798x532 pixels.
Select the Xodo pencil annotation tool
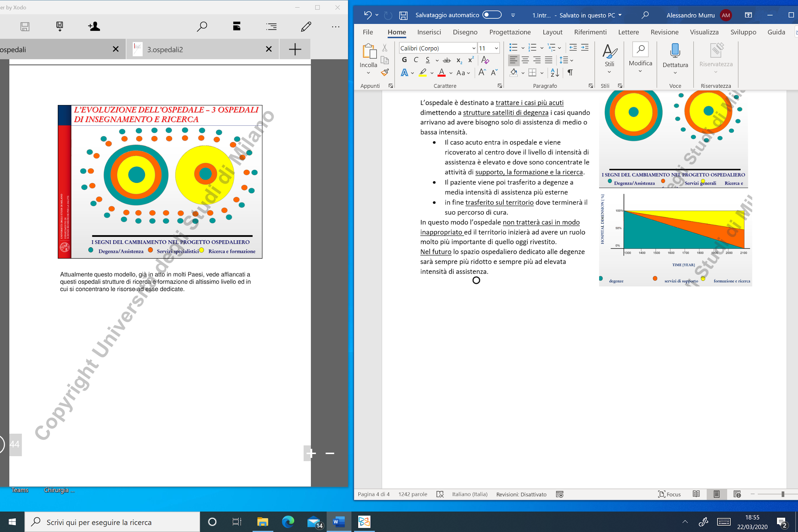[306, 26]
